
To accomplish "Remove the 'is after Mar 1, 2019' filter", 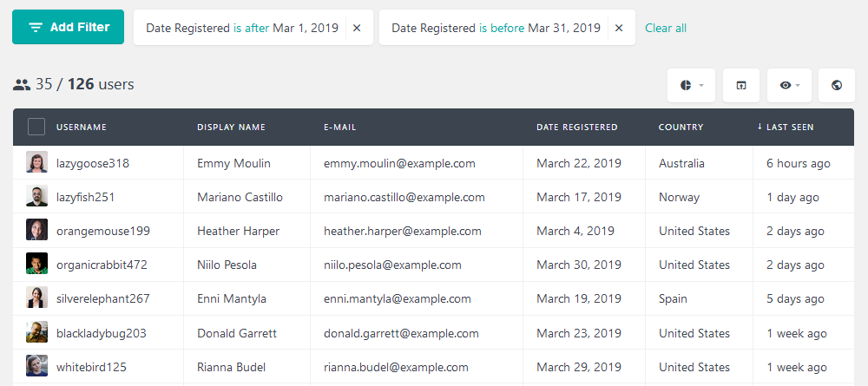I will click(x=357, y=28).
